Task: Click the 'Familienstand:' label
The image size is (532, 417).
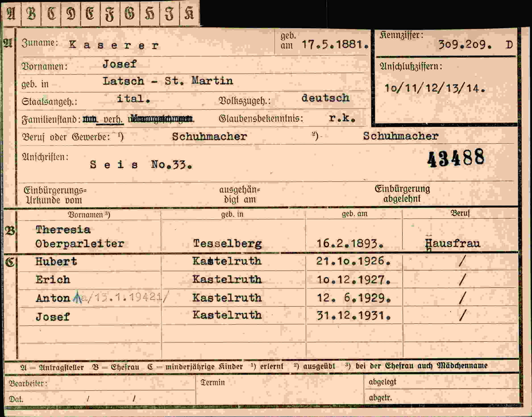Action: click(x=51, y=120)
